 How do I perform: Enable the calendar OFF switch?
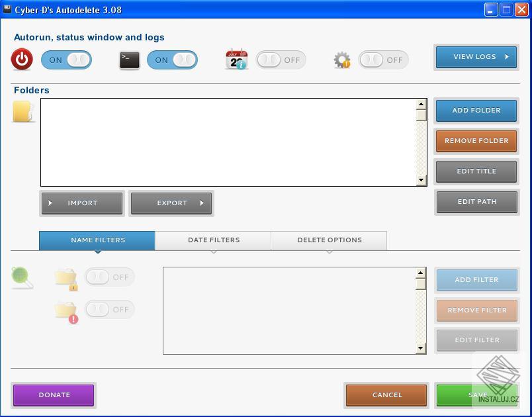[281, 60]
